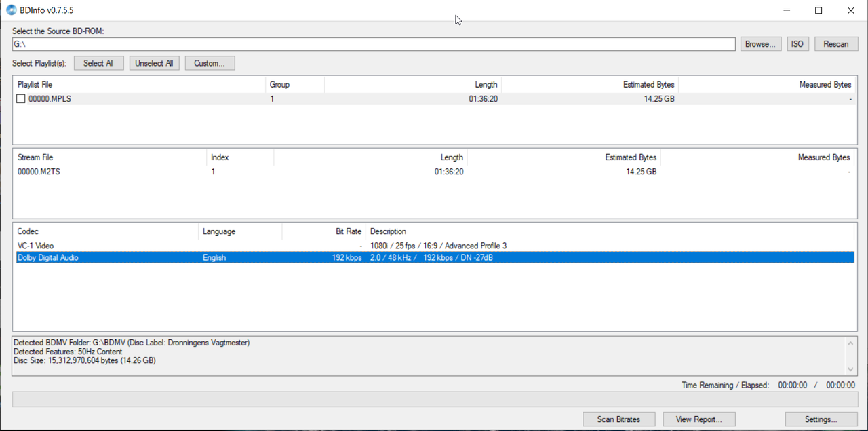Image resolution: width=868 pixels, height=431 pixels.
Task: Maximize the BDInfo window
Action: coord(818,10)
